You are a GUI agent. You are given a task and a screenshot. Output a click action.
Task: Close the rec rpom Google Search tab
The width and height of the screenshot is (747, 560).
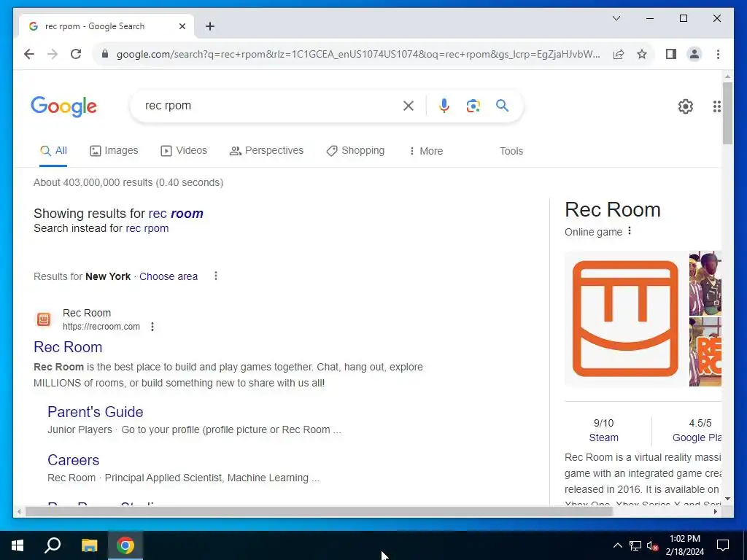click(x=182, y=26)
